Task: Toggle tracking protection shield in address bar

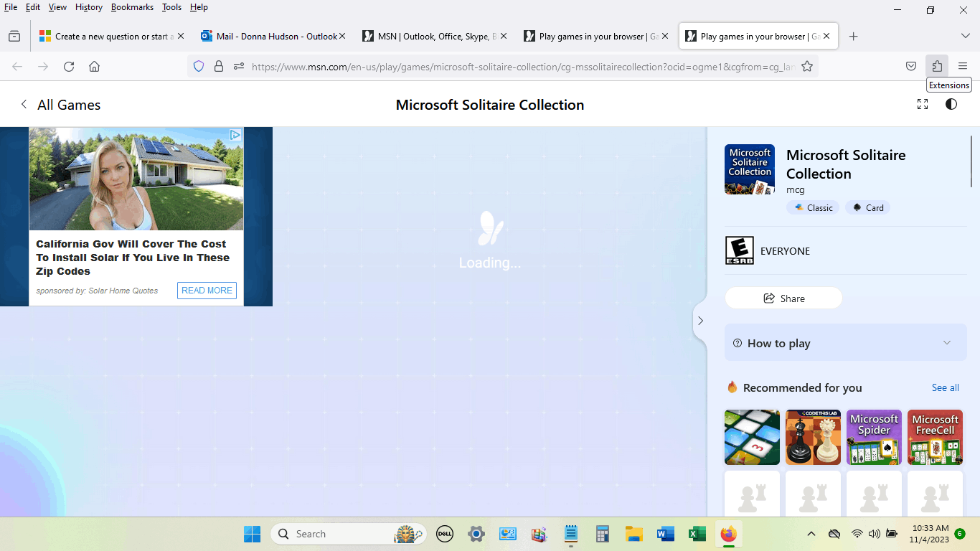Action: [x=198, y=66]
